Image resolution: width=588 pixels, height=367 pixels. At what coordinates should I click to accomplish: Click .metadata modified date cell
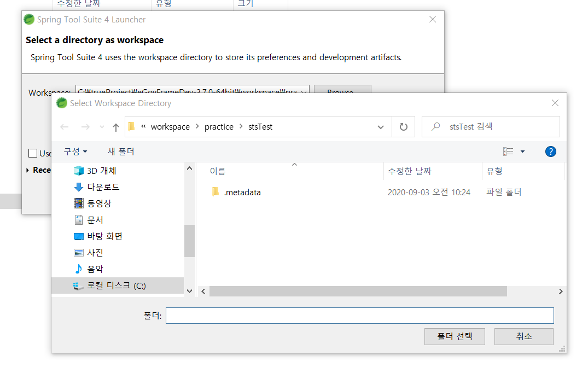tap(429, 193)
